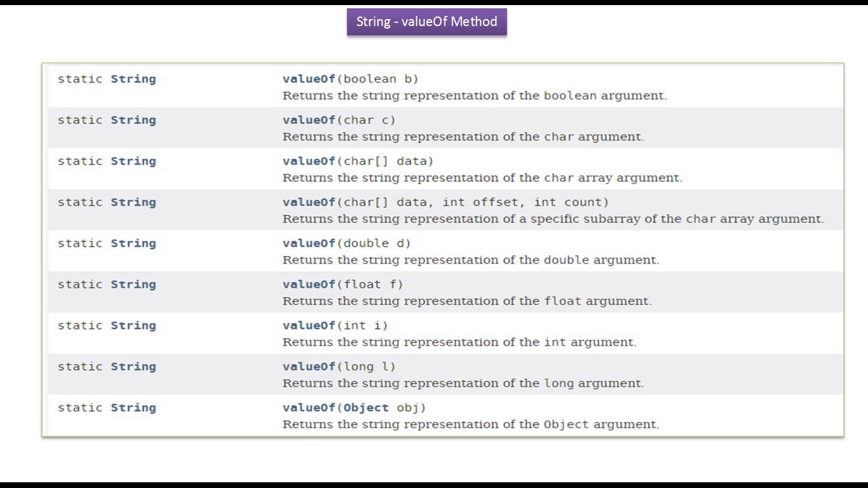
Task: Click the valueOf(int i) method link
Action: (x=309, y=325)
